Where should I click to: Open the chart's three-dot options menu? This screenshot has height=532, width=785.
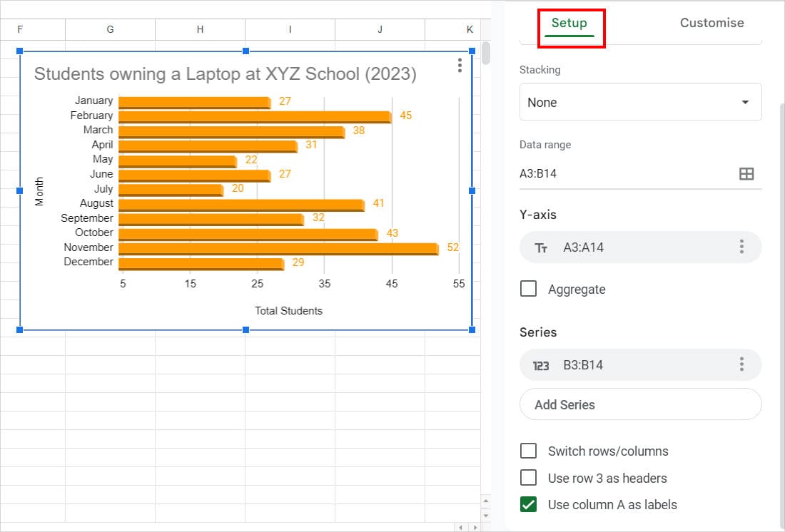pos(460,66)
